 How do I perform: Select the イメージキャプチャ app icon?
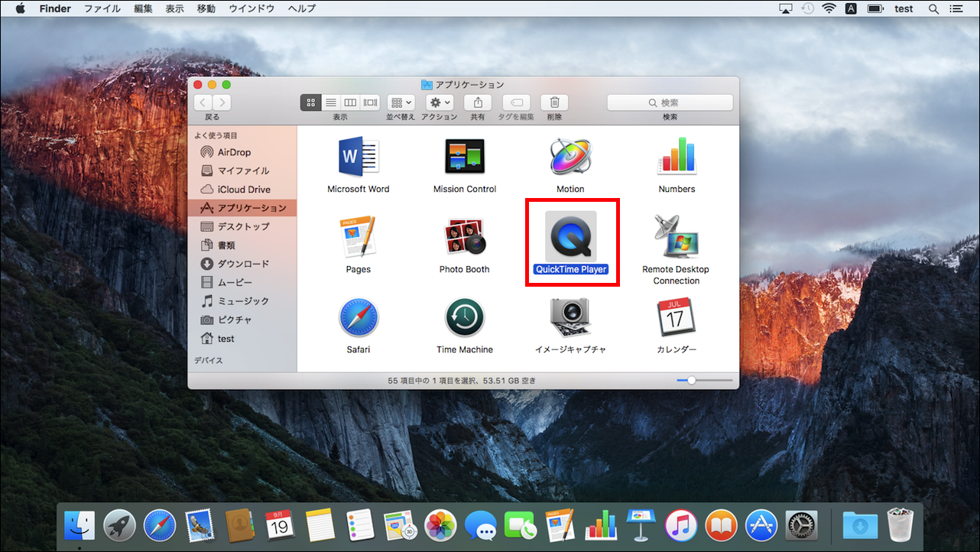pyautogui.click(x=570, y=317)
